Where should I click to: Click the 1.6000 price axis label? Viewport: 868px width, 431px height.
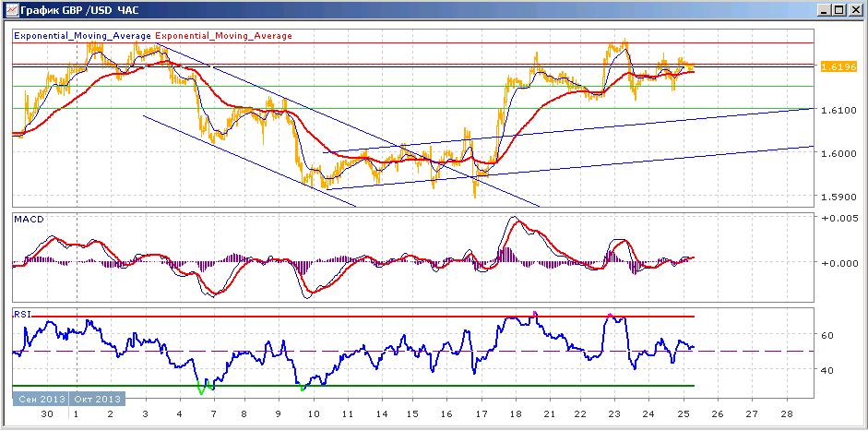(x=838, y=153)
